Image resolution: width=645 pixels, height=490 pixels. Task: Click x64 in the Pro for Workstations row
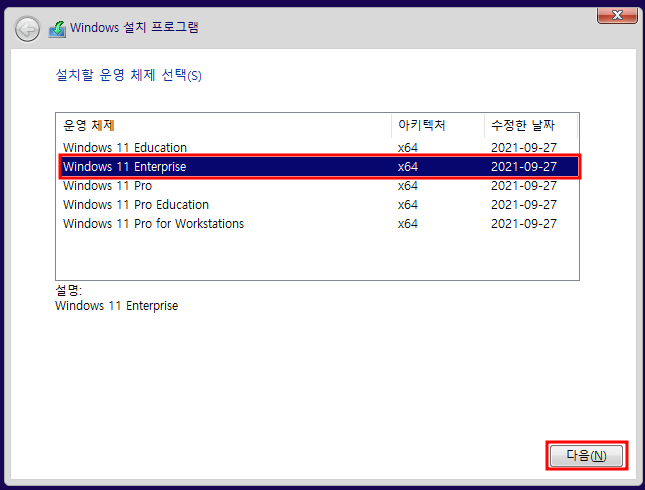tap(408, 224)
